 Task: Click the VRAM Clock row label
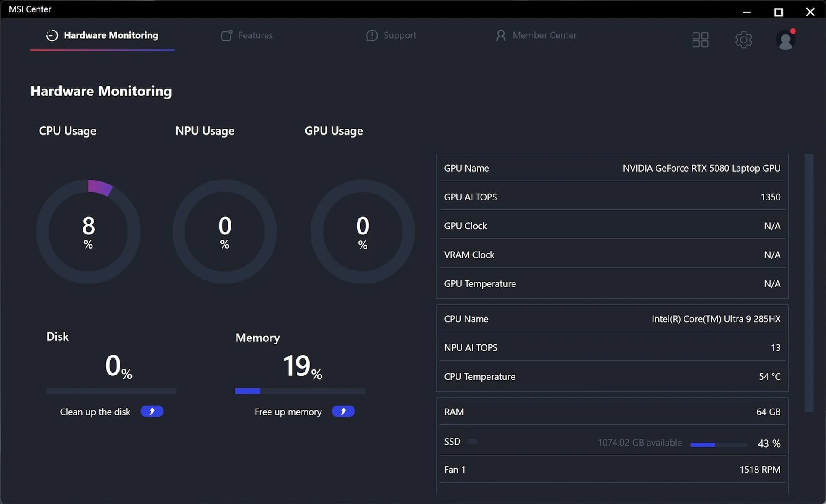[x=469, y=255]
